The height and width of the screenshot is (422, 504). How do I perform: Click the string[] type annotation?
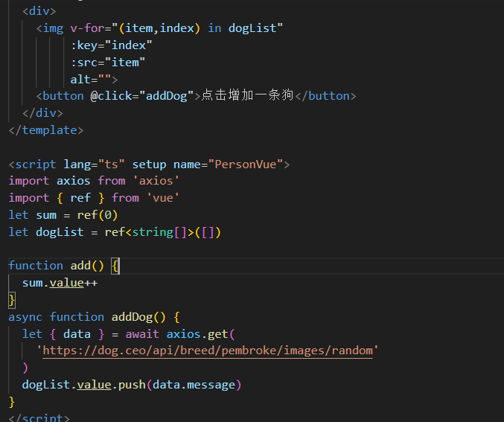point(159,232)
